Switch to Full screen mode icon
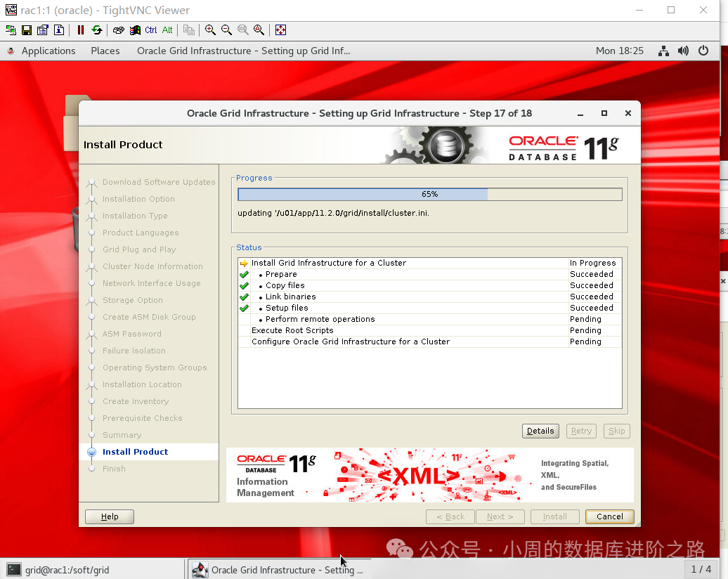 pos(280,30)
